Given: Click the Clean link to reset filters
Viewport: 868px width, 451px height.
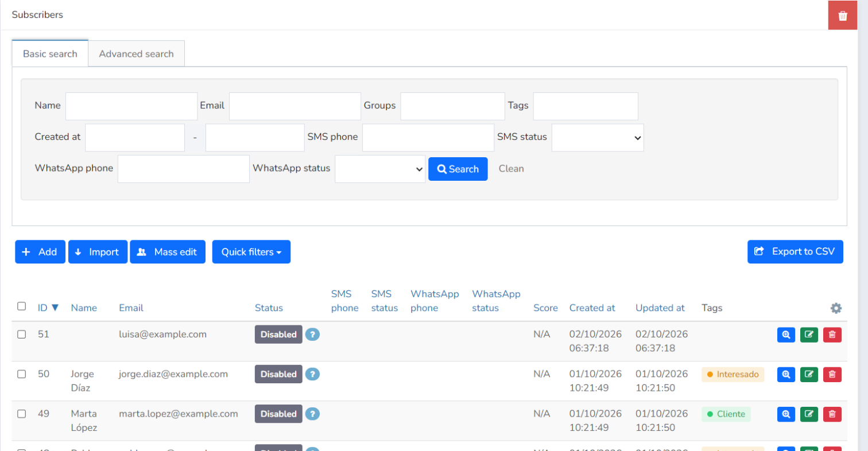Looking at the screenshot, I should (511, 169).
